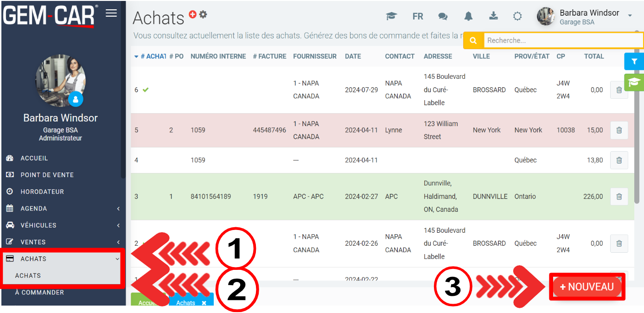This screenshot has width=644, height=313.
Task: Click the vertical scrollbar of purchases list
Action: pyautogui.click(x=637, y=139)
